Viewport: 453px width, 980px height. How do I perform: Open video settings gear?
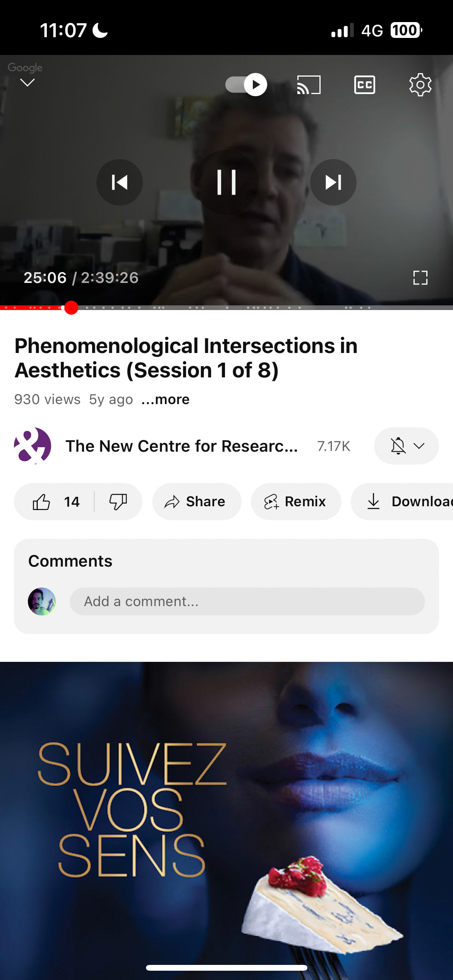click(x=420, y=85)
